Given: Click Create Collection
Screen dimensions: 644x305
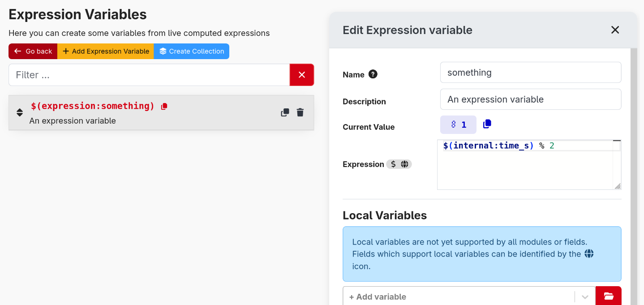Looking at the screenshot, I should click(x=191, y=51).
